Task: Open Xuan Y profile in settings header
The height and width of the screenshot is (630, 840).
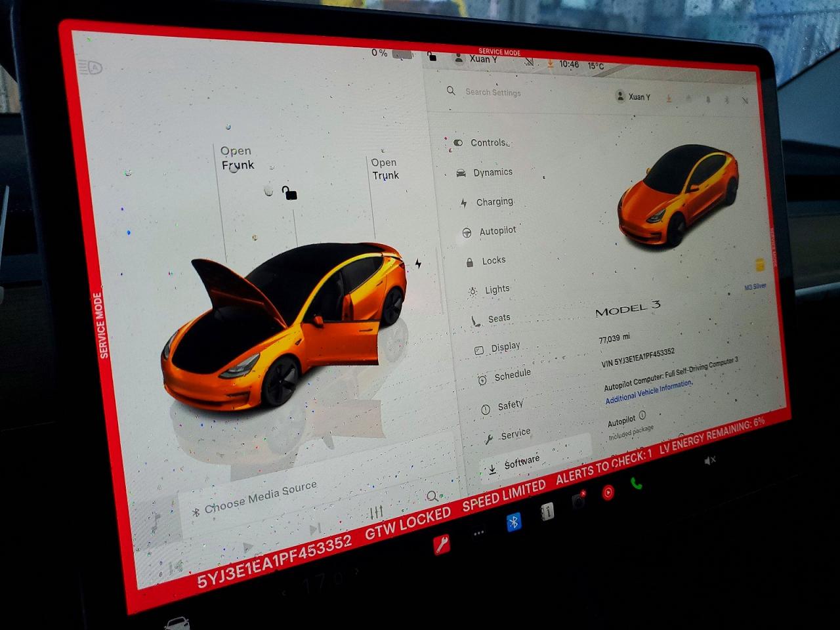Action: coord(633,96)
